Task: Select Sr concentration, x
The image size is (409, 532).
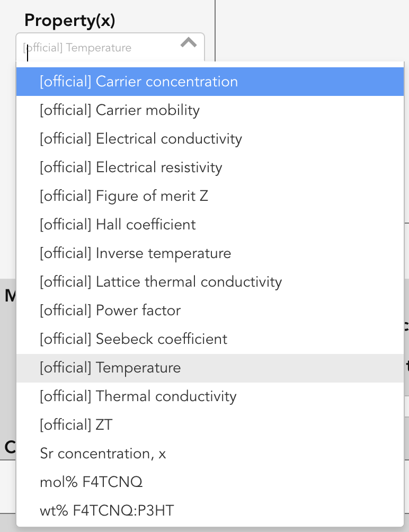Action: pos(210,454)
